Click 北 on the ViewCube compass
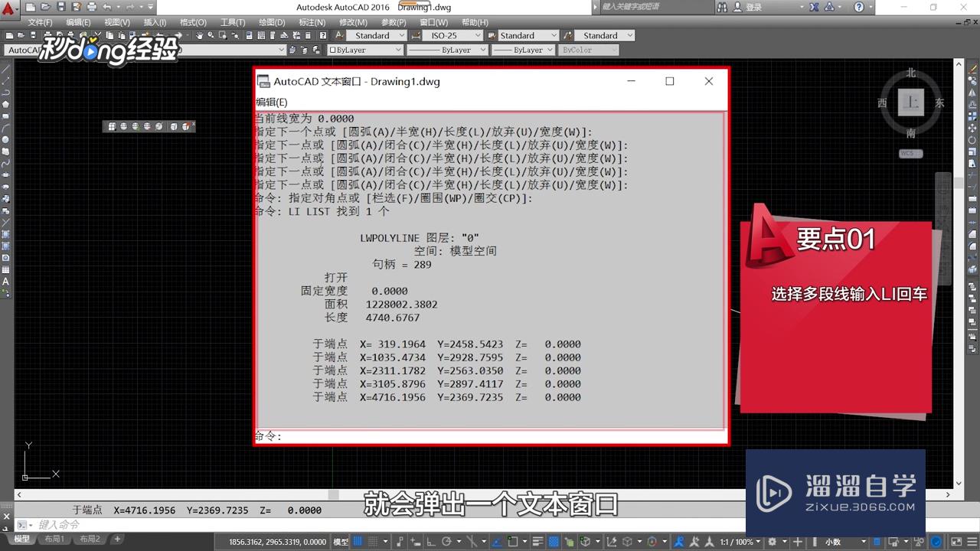The width and height of the screenshot is (980, 551). [911, 73]
